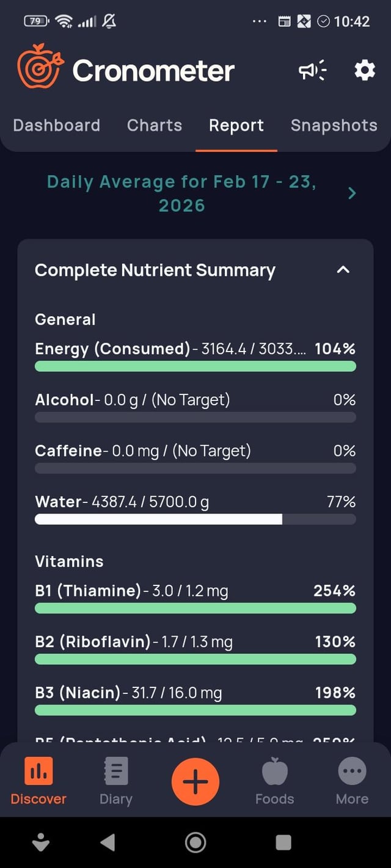Select the Report tab
The width and height of the screenshot is (391, 868).
236,126
